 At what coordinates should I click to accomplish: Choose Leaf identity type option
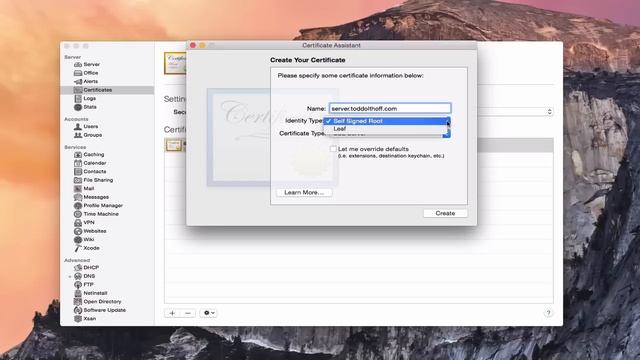(x=387, y=129)
